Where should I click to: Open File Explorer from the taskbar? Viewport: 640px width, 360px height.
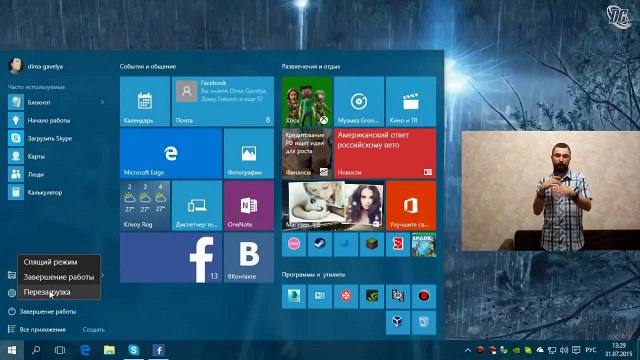109,350
